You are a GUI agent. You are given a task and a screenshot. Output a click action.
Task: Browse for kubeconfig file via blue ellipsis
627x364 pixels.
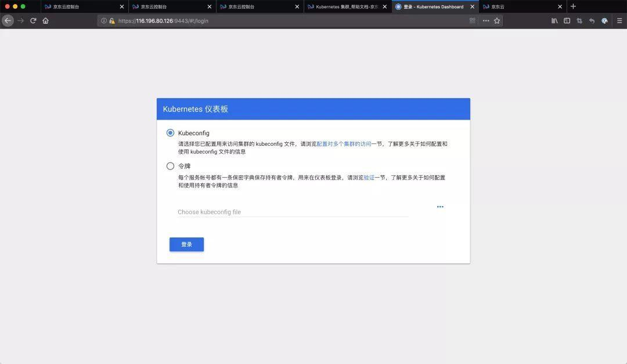click(440, 207)
